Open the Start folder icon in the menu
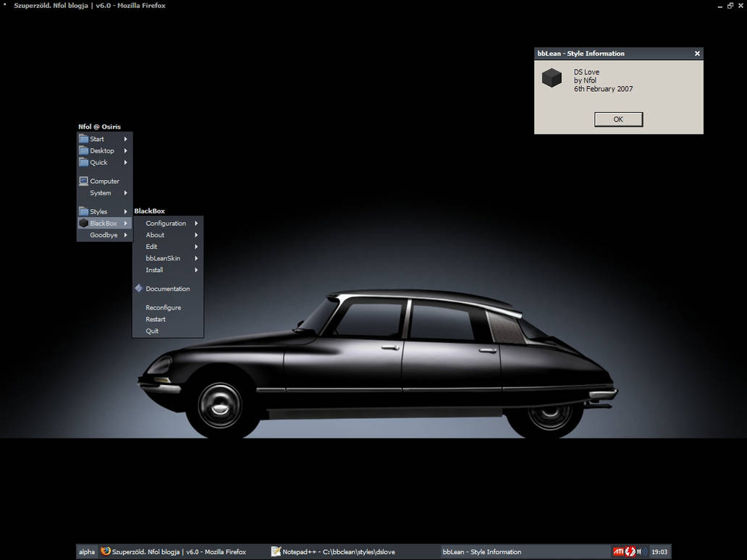The image size is (747, 560). tap(83, 139)
